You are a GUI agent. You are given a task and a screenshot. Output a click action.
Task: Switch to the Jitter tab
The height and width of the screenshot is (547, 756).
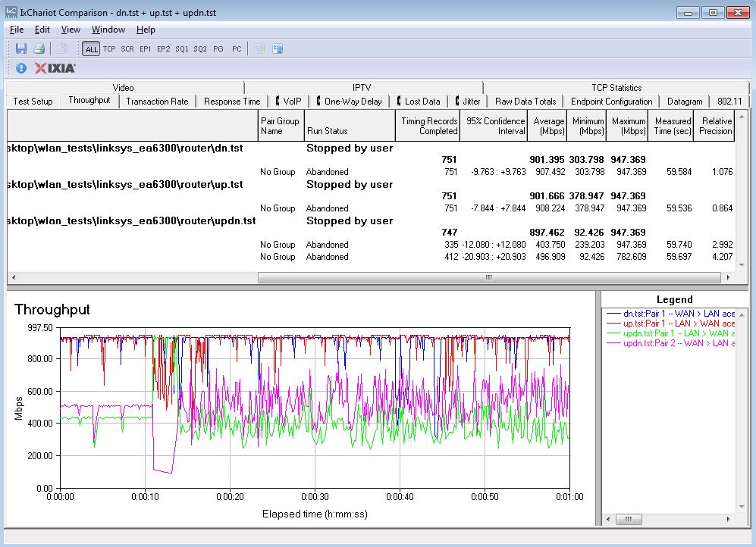[468, 101]
